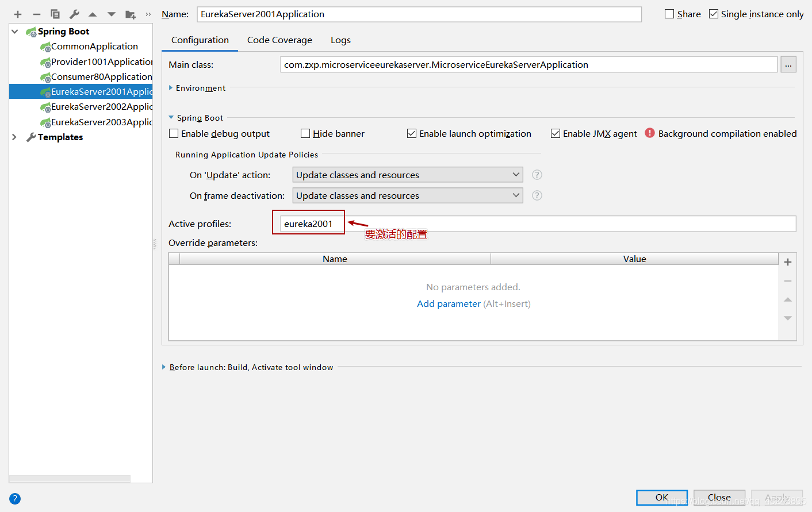Image resolution: width=812 pixels, height=512 pixels.
Task: Move override parameter down
Action: click(788, 318)
